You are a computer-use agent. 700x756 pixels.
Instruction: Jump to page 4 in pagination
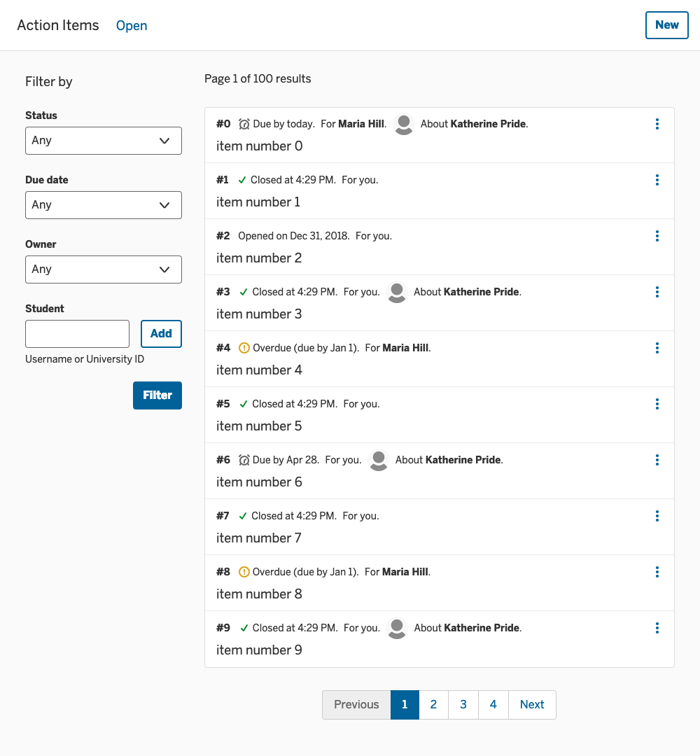tap(493, 705)
